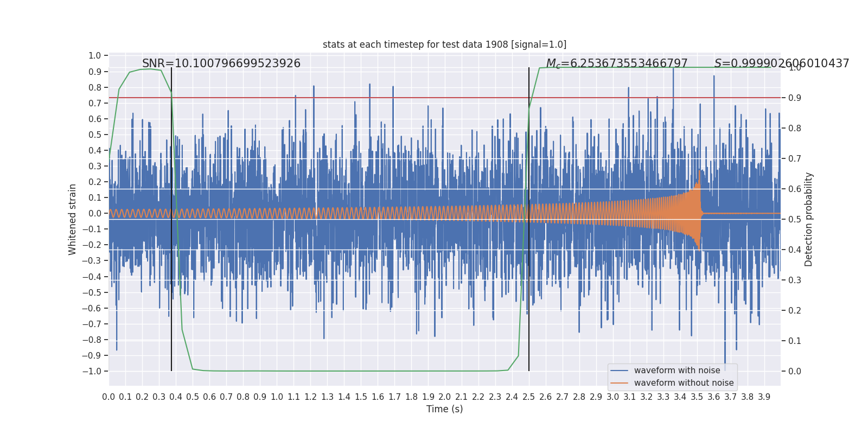Click the 'Whitened strain' y-axis label
The image size is (868, 434).
tap(72, 220)
